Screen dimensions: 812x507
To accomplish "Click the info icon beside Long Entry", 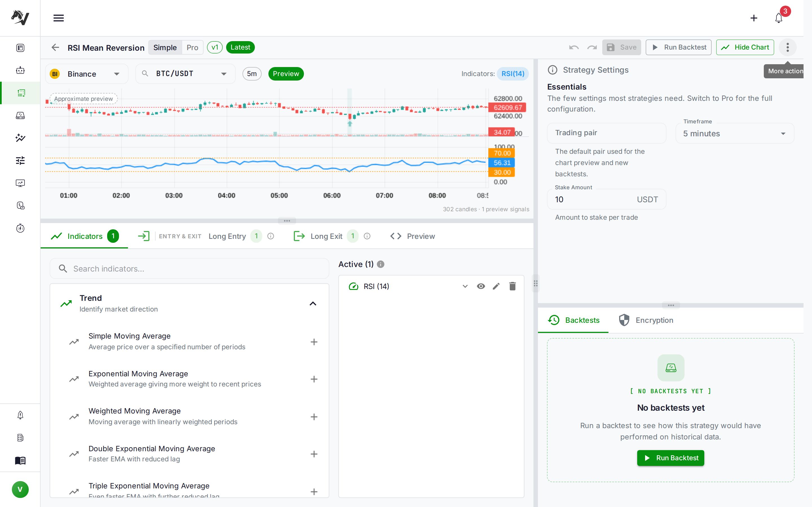I will (x=270, y=236).
